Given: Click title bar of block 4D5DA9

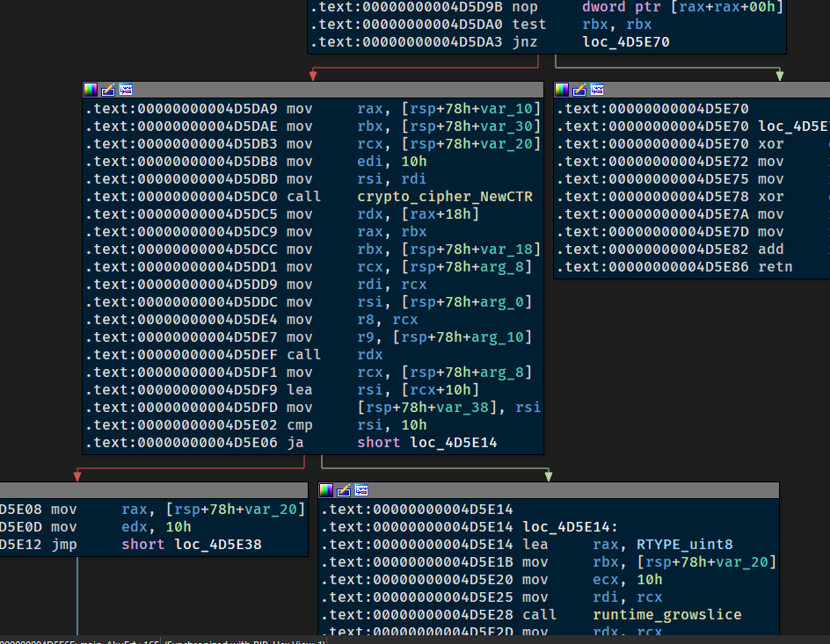Looking at the screenshot, I should coord(313,90).
